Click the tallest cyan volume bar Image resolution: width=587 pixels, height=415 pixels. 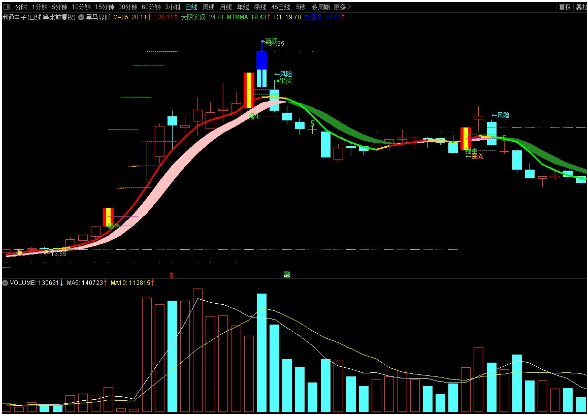262,353
